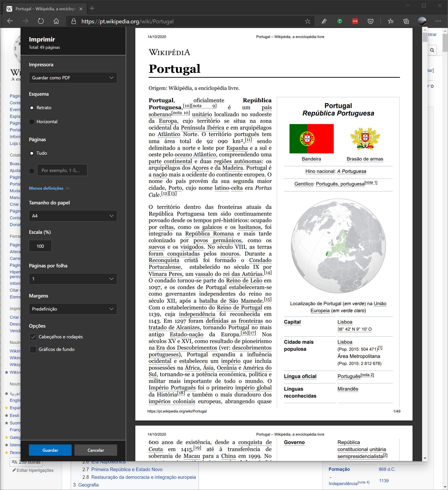Click the Escala percentage field
This screenshot has width=448, height=490.
coord(40,246)
